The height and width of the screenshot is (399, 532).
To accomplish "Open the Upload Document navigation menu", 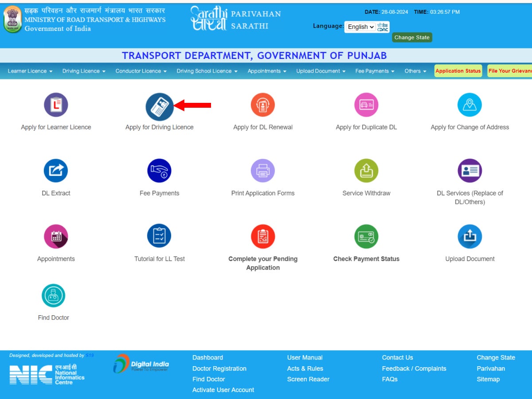I will coord(321,71).
